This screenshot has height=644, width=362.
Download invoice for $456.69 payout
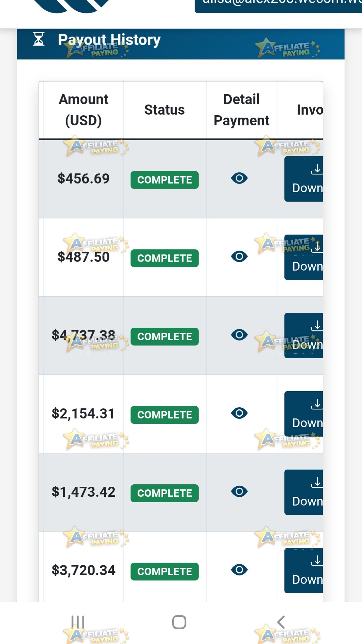tap(304, 179)
